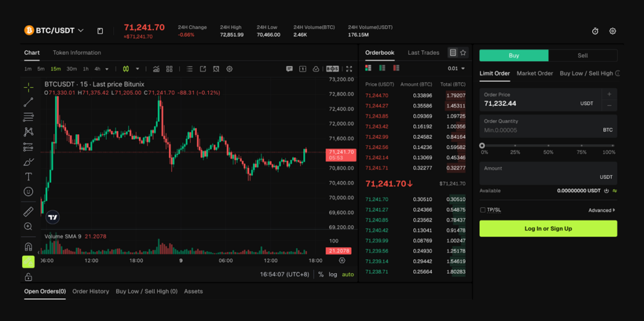
Task: Switch chart to 1m timeframe
Action: pyautogui.click(x=28, y=69)
